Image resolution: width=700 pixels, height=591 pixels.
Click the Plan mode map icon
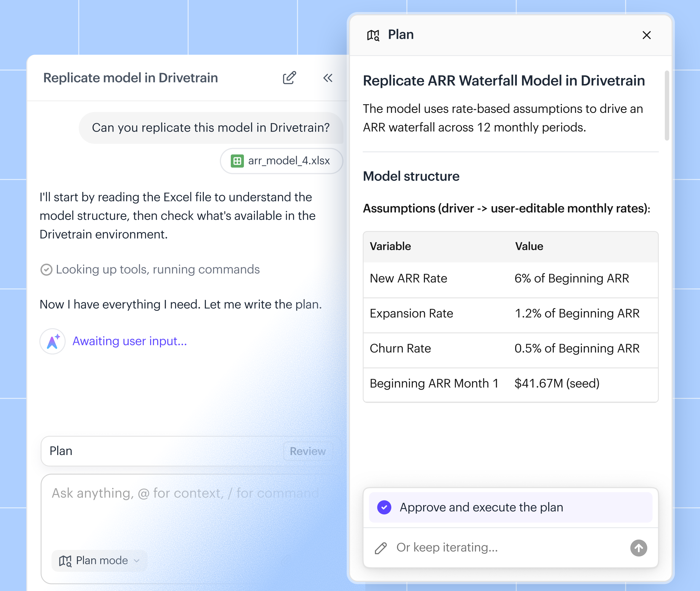click(x=65, y=561)
